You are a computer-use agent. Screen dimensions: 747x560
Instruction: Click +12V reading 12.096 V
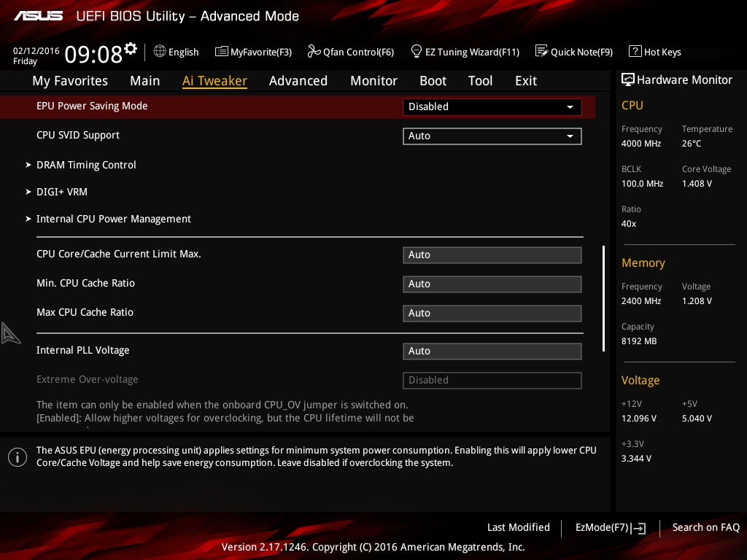pyautogui.click(x=639, y=418)
